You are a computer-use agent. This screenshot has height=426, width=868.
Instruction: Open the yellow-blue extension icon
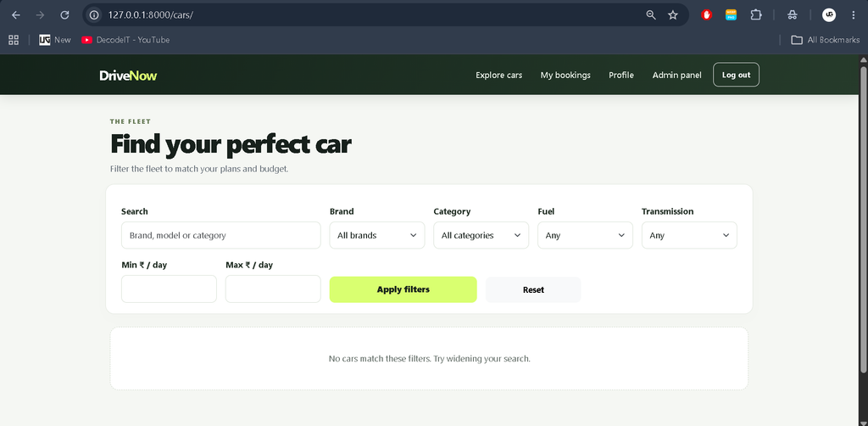(x=732, y=15)
